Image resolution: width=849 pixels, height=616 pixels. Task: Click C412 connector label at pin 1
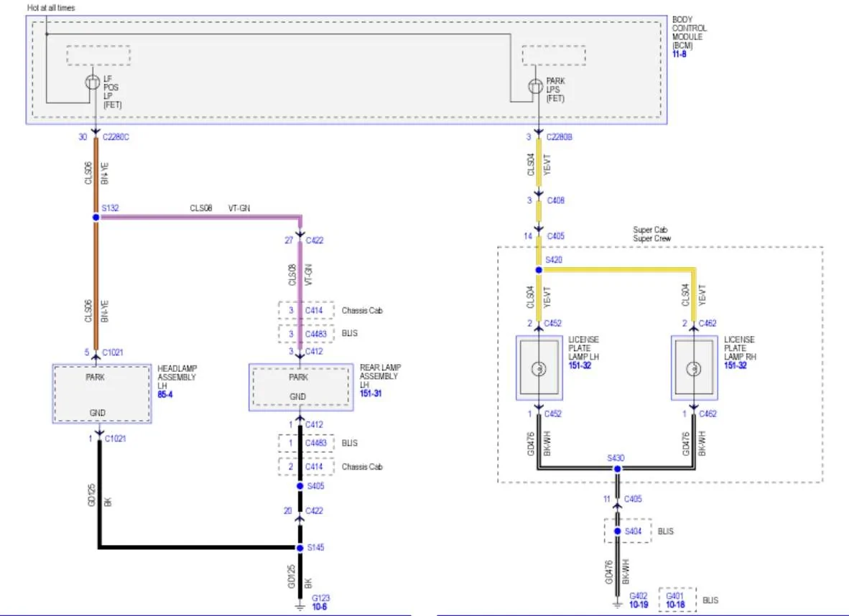point(314,424)
